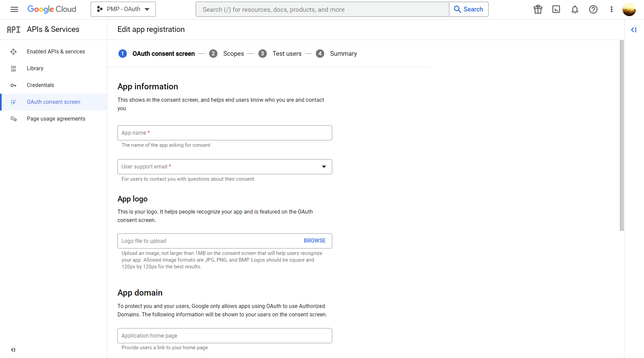Click BROWSE to upload a logo

[x=314, y=240]
